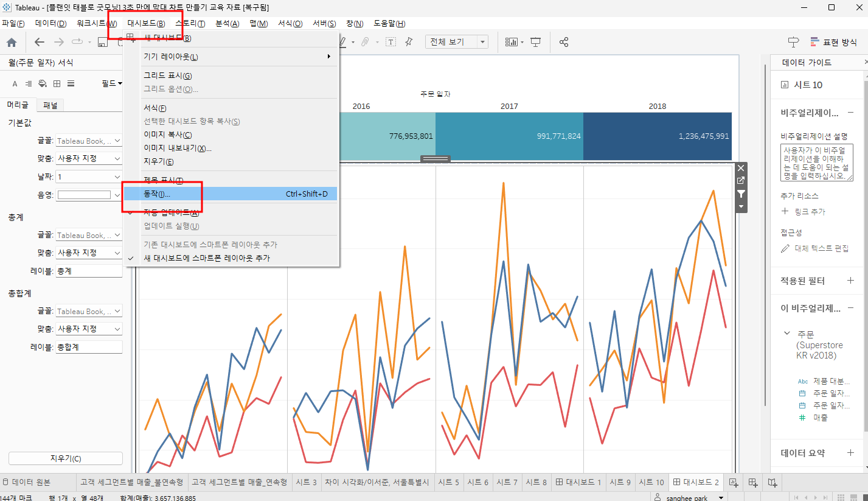The height and width of the screenshot is (501, 868).
Task: Click the go-to-sheet icon on chart
Action: point(741,181)
